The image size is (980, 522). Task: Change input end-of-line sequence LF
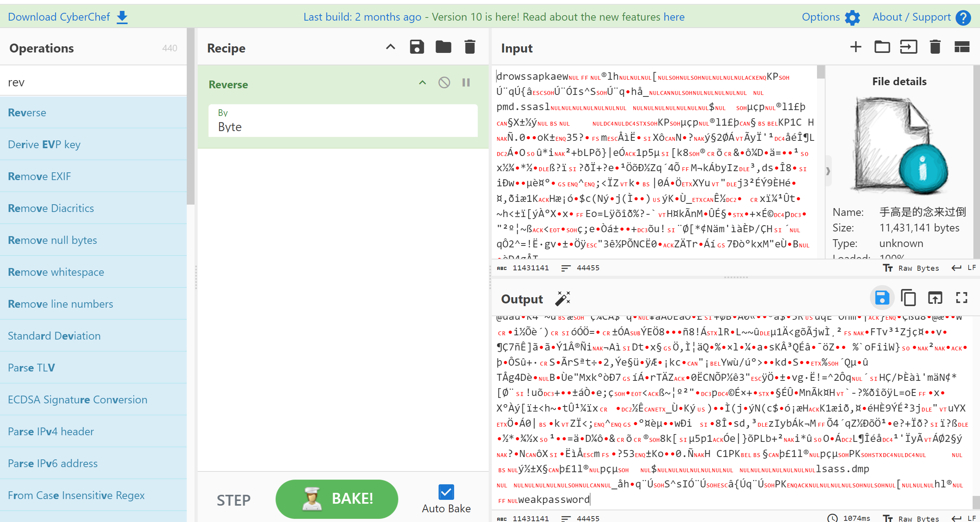(964, 268)
